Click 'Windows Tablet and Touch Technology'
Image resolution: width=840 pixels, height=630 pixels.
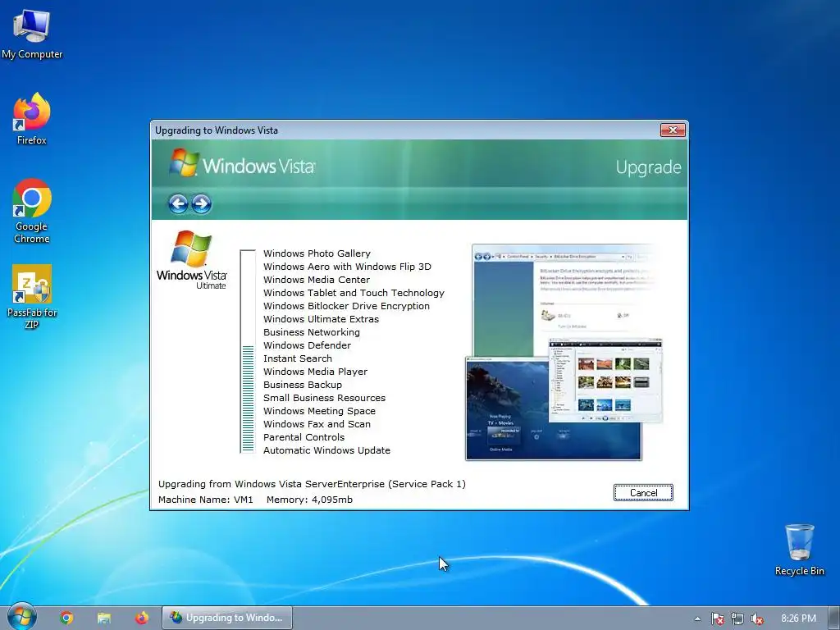pos(354,293)
